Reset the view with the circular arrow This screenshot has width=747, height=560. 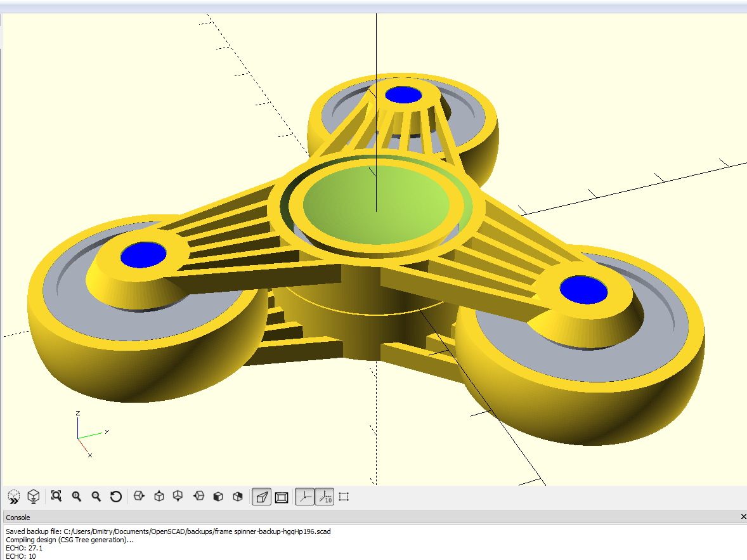116,497
